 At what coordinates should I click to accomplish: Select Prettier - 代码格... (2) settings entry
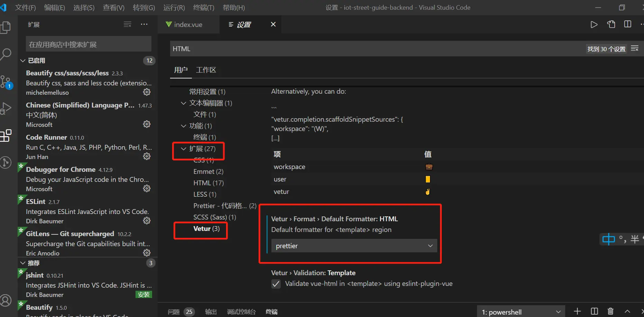pos(225,206)
